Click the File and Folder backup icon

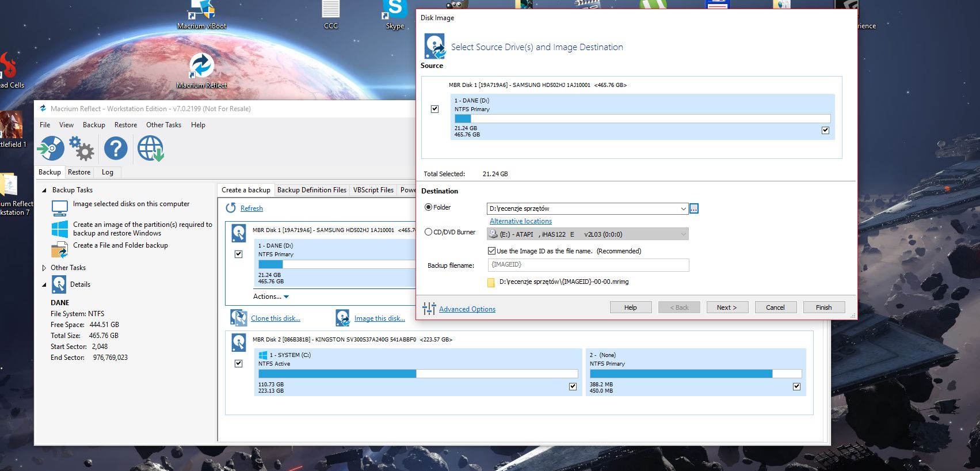pos(59,249)
